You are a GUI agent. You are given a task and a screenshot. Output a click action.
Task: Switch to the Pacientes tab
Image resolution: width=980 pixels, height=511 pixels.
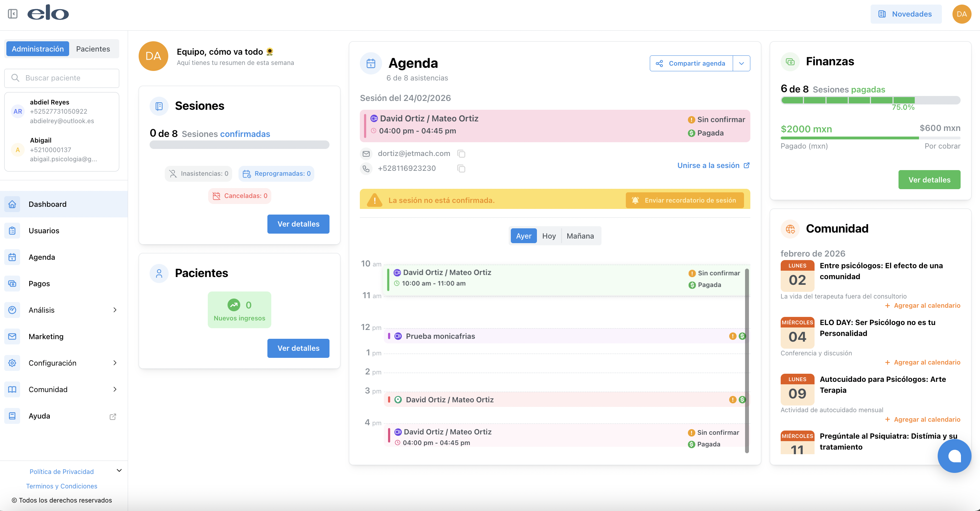click(x=93, y=49)
